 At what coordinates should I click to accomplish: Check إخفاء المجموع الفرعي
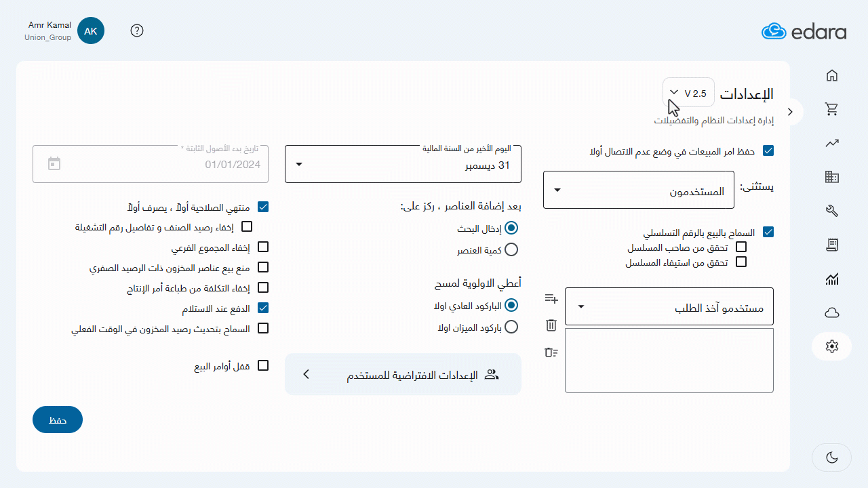pos(263,247)
